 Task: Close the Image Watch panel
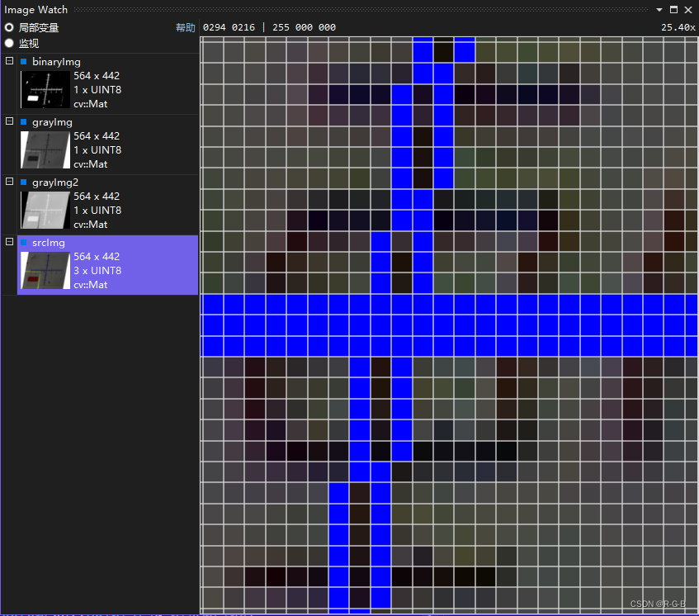(688, 9)
